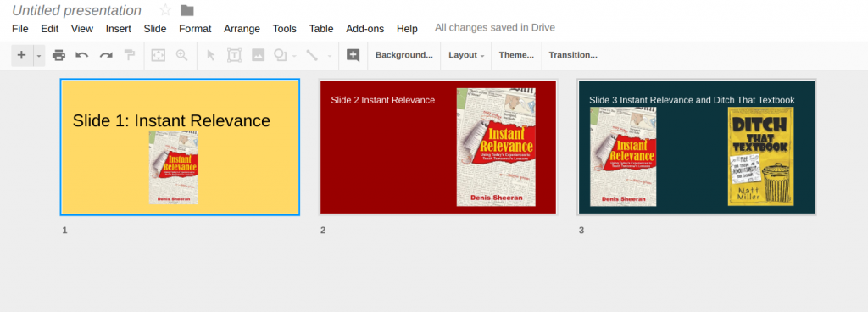Screen dimensions: 868x312
Task: Click the new slide plus button
Action: pyautogui.click(x=21, y=55)
